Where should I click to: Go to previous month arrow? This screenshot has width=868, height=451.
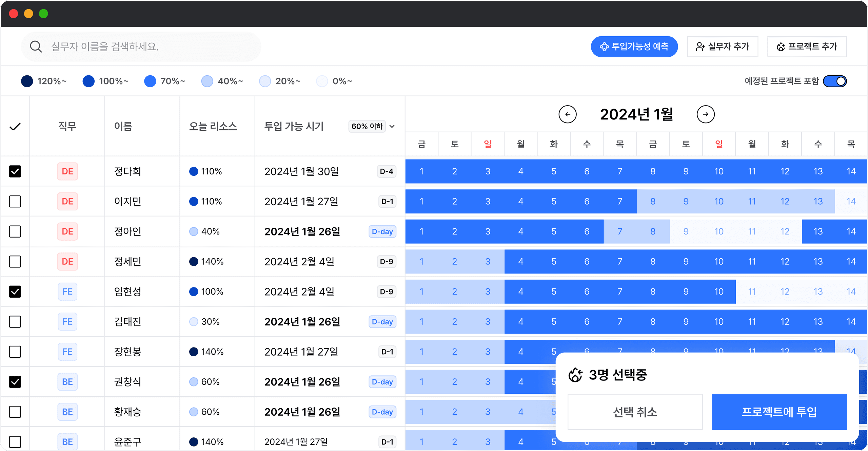pyautogui.click(x=567, y=114)
